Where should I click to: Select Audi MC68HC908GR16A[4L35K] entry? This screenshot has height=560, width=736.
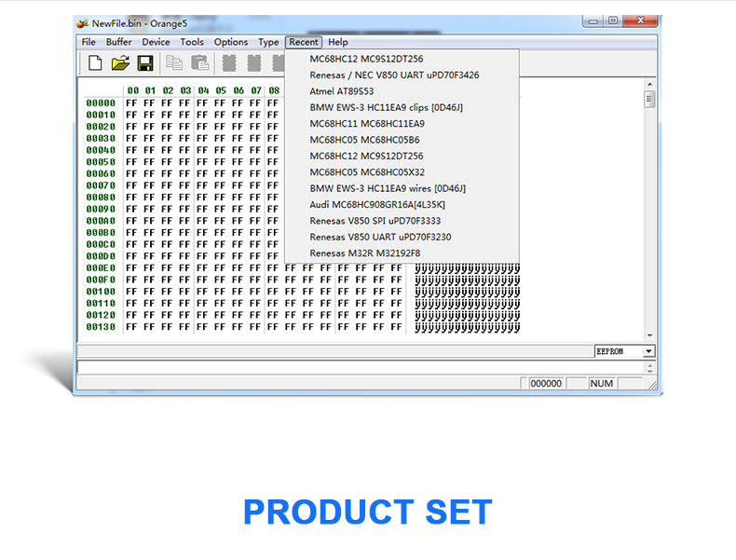pyautogui.click(x=376, y=204)
